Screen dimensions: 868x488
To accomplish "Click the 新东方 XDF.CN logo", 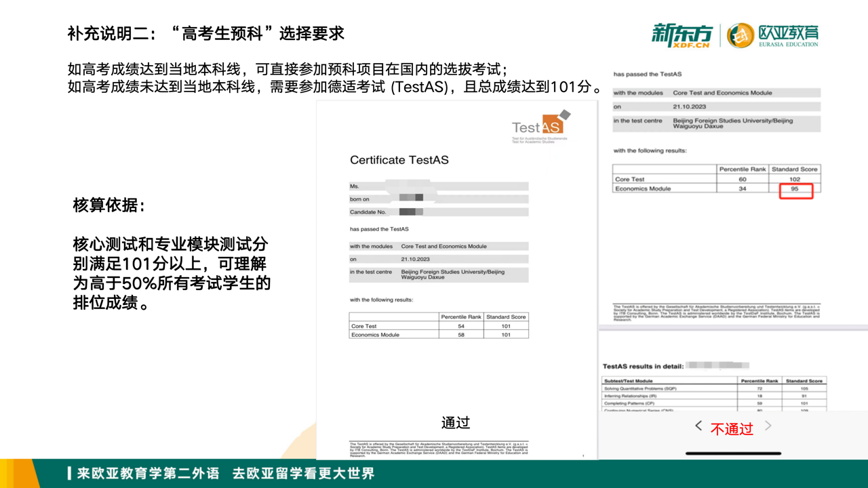I will click(x=682, y=35).
